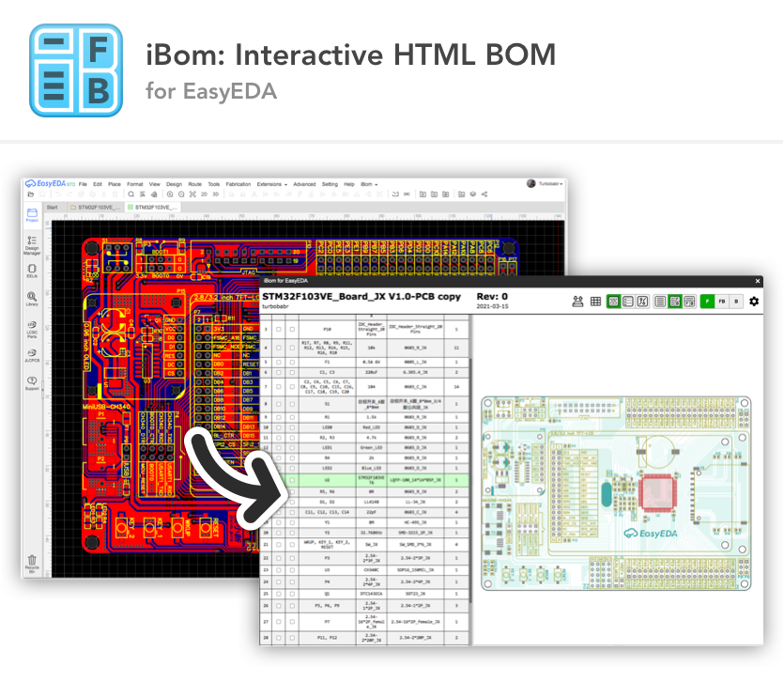Close the iBom for EasyEDA dialog

758,281
